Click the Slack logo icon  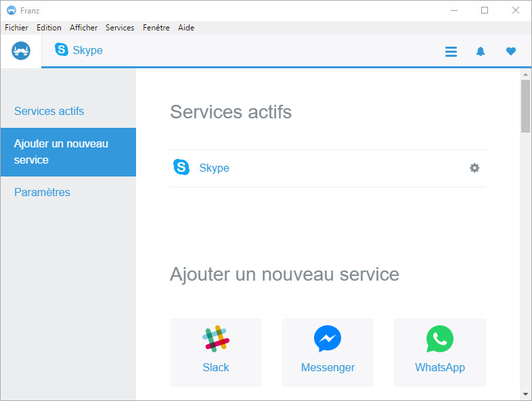(x=216, y=339)
